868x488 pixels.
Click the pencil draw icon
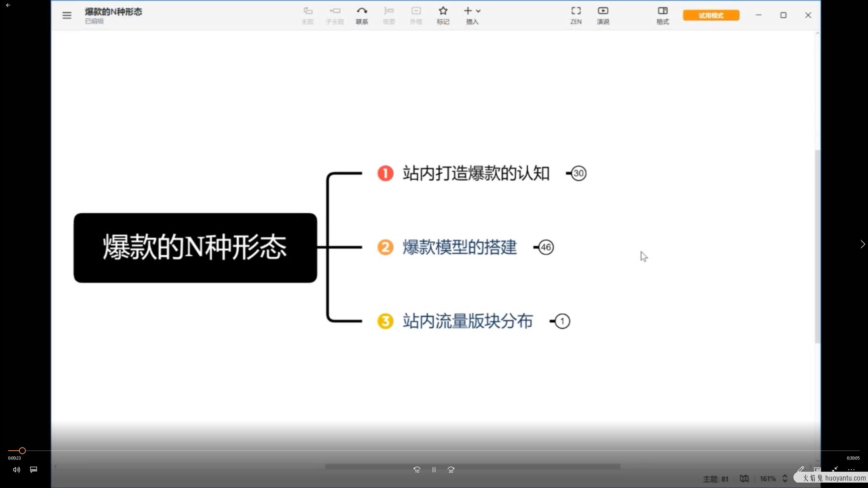pyautogui.click(x=800, y=470)
